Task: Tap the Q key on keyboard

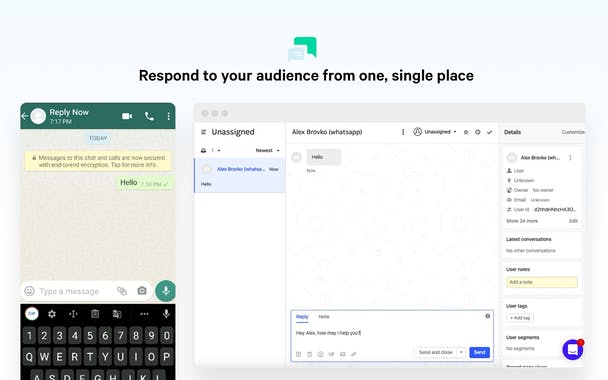Action: pos(29,357)
